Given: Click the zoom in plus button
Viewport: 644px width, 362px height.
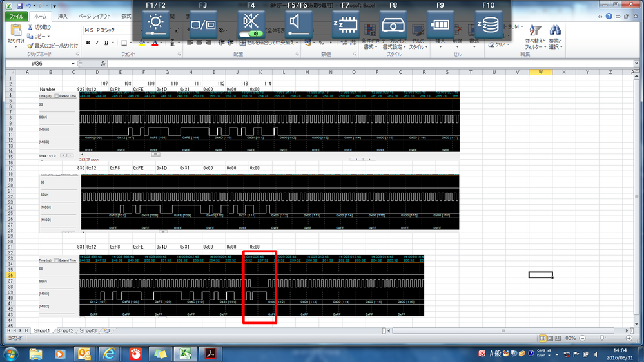Looking at the screenshot, I should (x=629, y=338).
